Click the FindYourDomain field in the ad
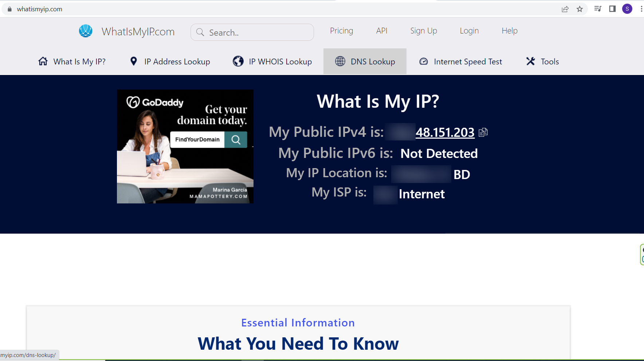Image resolution: width=644 pixels, height=361 pixels. pyautogui.click(x=197, y=140)
